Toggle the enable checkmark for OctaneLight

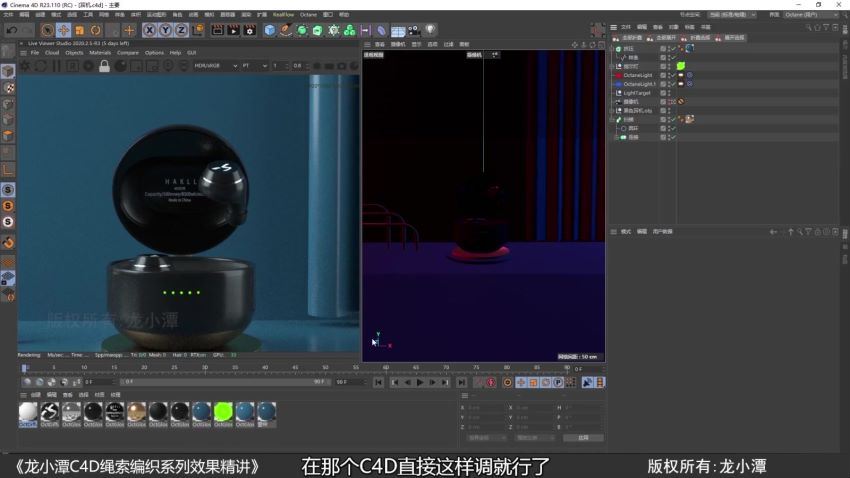click(x=674, y=75)
